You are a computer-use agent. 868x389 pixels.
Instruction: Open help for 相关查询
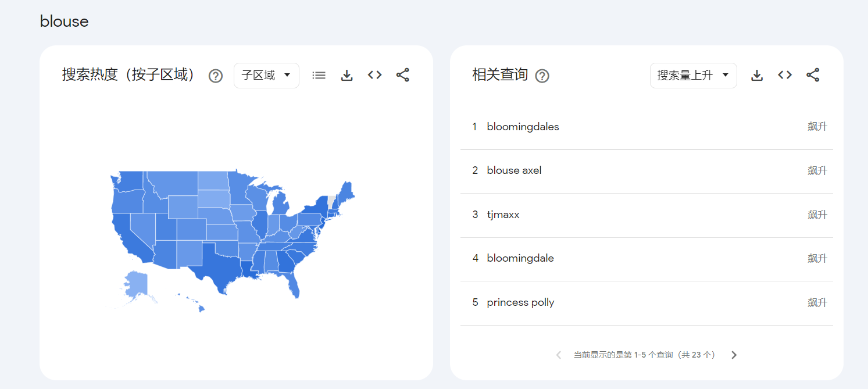(542, 76)
